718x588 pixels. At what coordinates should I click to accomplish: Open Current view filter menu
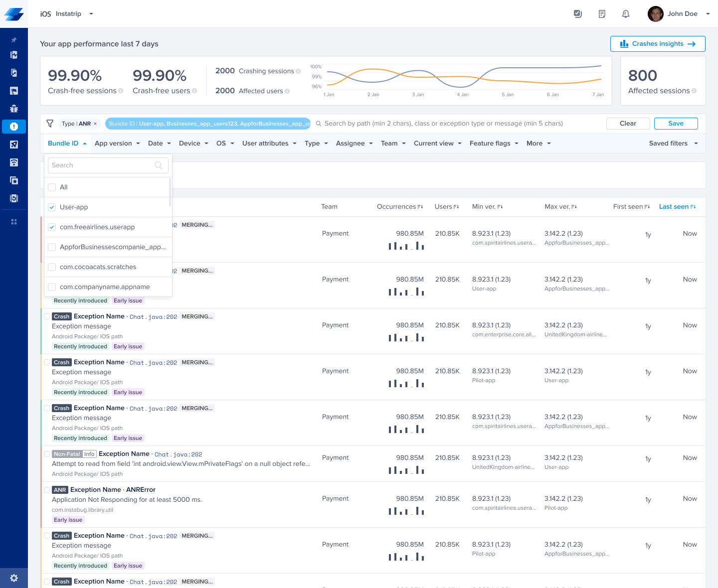pyautogui.click(x=438, y=144)
